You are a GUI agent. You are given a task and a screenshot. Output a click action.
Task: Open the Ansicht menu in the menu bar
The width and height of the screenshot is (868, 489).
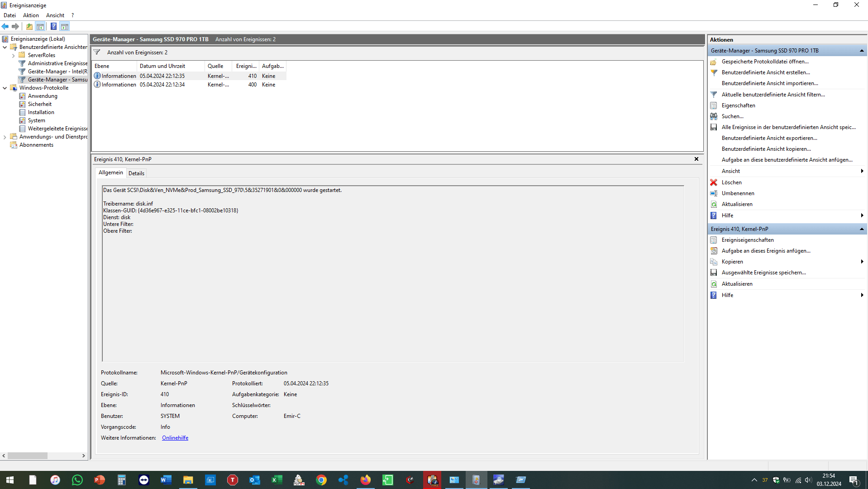[55, 15]
